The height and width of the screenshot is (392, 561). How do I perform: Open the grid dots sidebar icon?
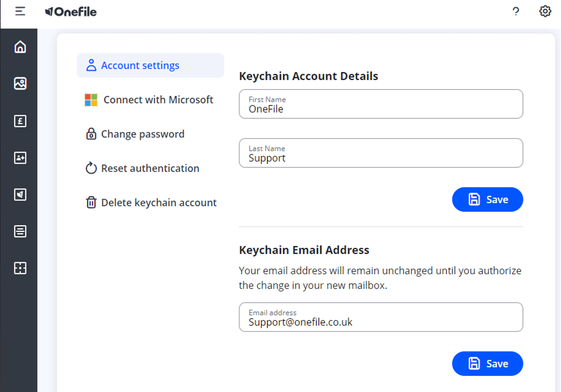click(x=20, y=268)
